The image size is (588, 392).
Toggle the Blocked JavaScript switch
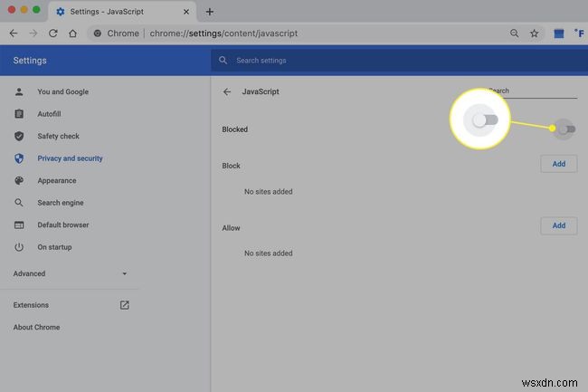[x=566, y=129]
